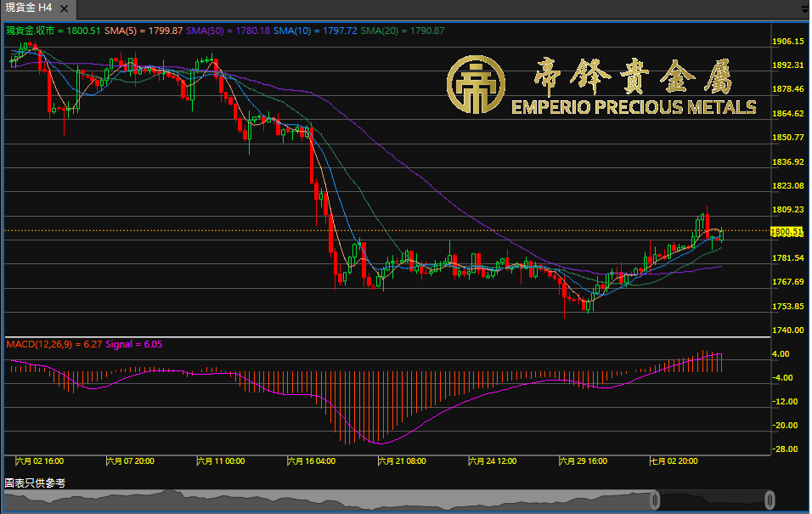Screen dimensions: 812x514
Task: Click the Emperio Precious Metals gold logo emblem
Action: (476, 85)
